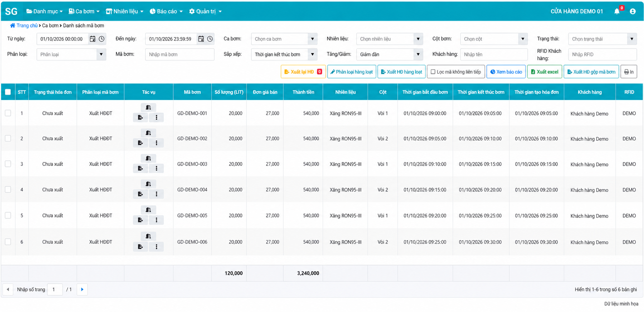644x312 pixels.
Task: Open clock picker for Từ ngày
Action: pos(102,39)
